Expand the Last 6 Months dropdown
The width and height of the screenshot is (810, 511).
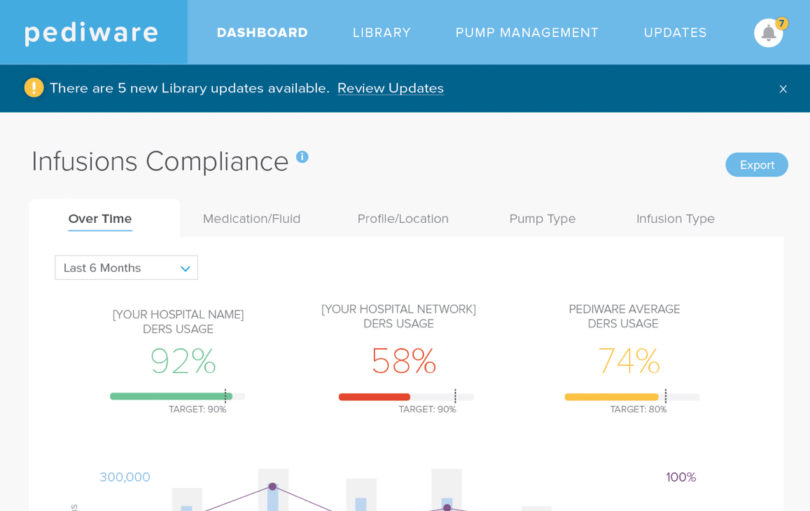click(126, 268)
